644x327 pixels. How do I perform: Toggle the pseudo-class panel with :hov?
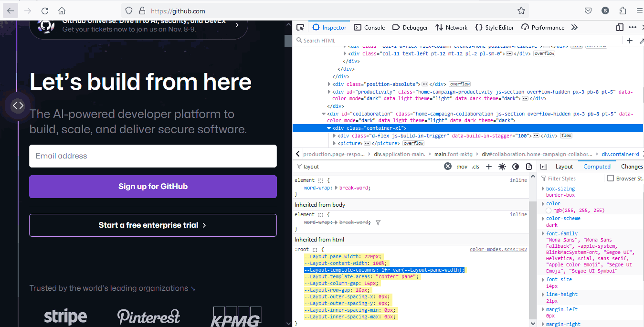point(462,166)
